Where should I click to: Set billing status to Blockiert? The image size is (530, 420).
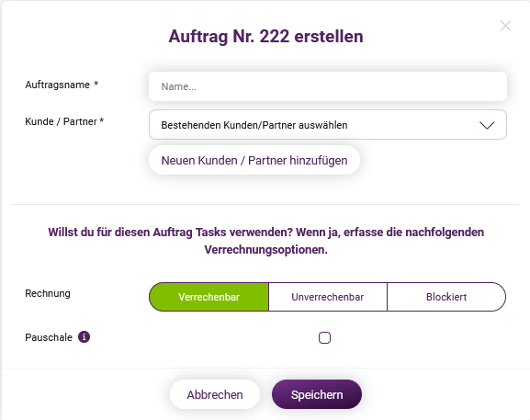446,297
